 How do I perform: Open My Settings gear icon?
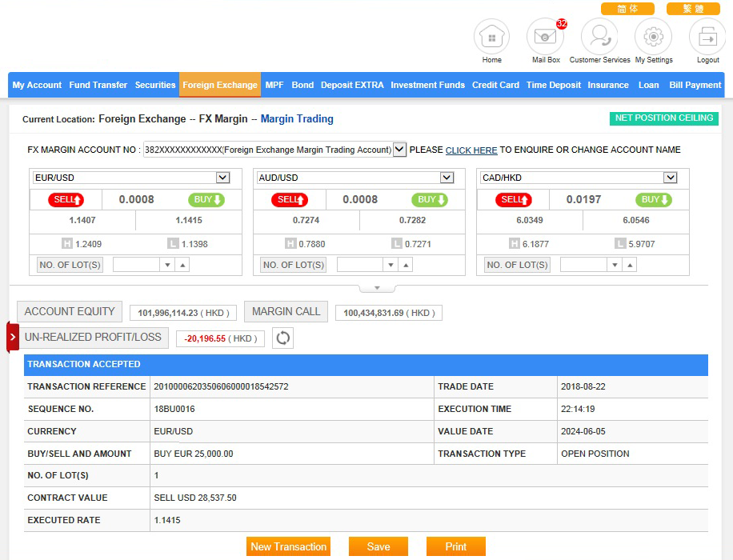click(x=653, y=37)
